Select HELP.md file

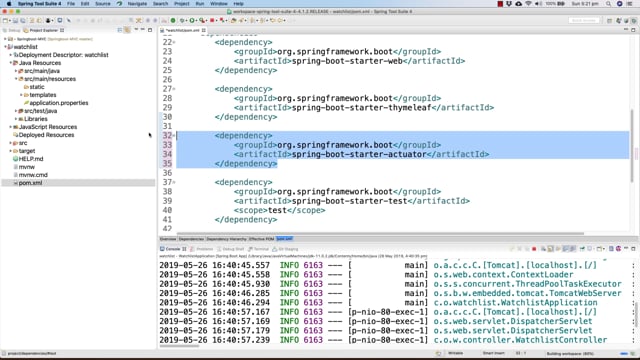pyautogui.click(x=31, y=159)
